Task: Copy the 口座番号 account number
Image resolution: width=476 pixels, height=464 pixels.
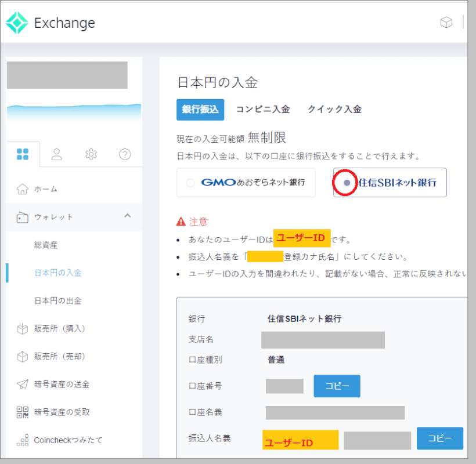Action: click(337, 386)
